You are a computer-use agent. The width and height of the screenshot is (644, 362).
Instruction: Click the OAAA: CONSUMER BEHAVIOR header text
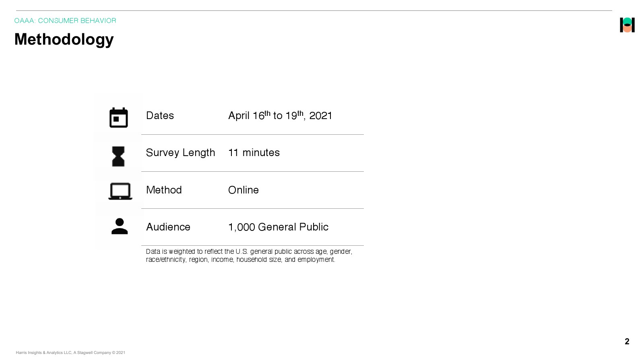65,21
